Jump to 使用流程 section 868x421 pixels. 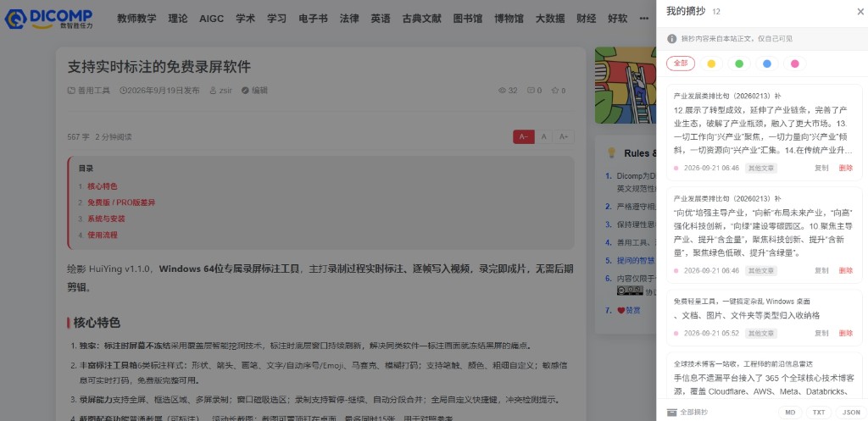pos(103,235)
